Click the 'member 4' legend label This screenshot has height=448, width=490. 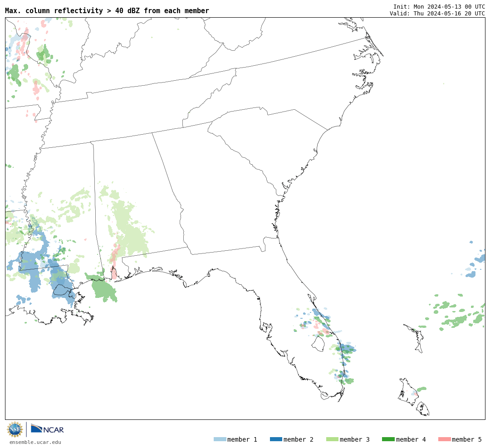point(411,439)
